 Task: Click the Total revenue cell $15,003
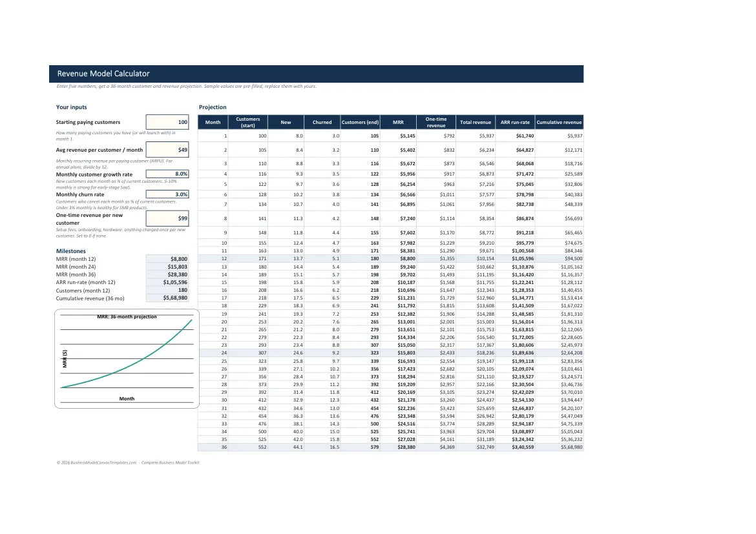tap(476, 322)
